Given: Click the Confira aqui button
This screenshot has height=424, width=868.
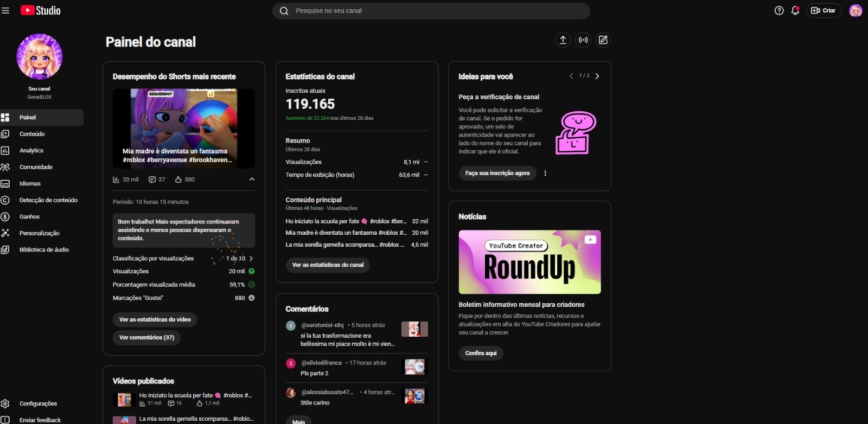Looking at the screenshot, I should (x=481, y=353).
